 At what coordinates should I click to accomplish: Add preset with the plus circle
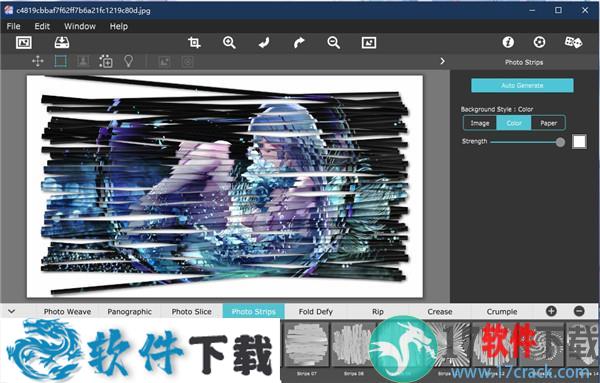click(x=551, y=311)
